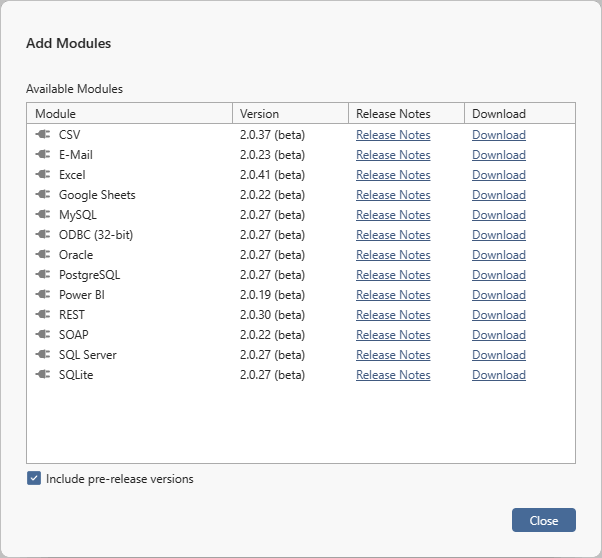Image resolution: width=602 pixels, height=558 pixels.
Task: Open Release Notes for Google Sheets
Action: [393, 195]
